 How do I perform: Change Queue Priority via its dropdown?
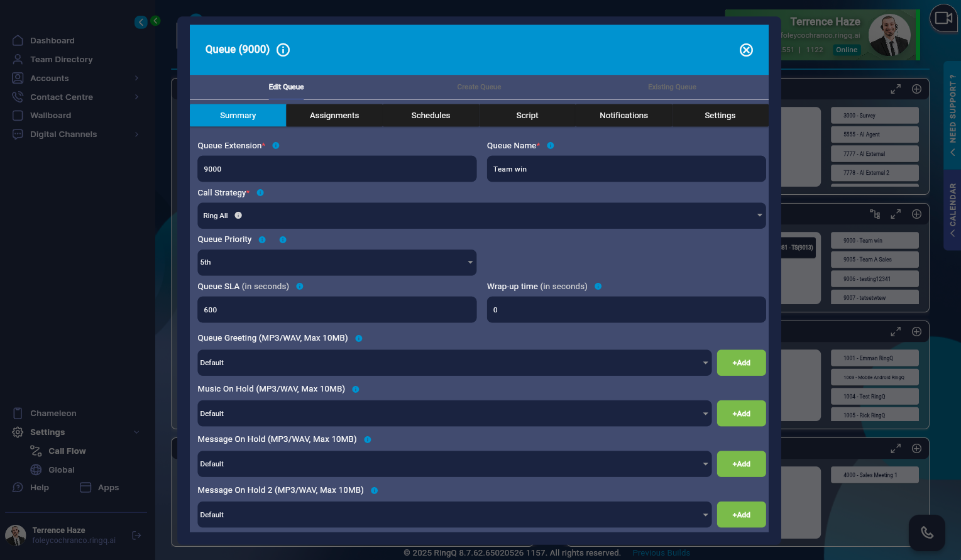coord(337,262)
